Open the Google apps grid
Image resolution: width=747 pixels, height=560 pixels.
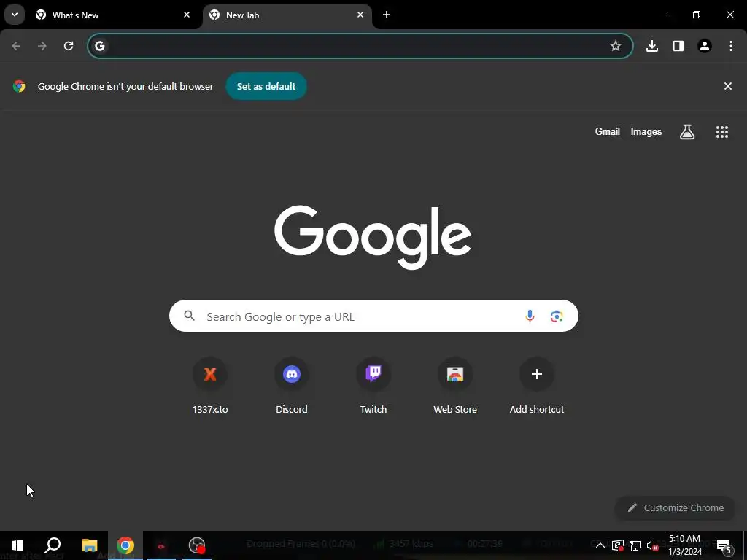point(722,132)
